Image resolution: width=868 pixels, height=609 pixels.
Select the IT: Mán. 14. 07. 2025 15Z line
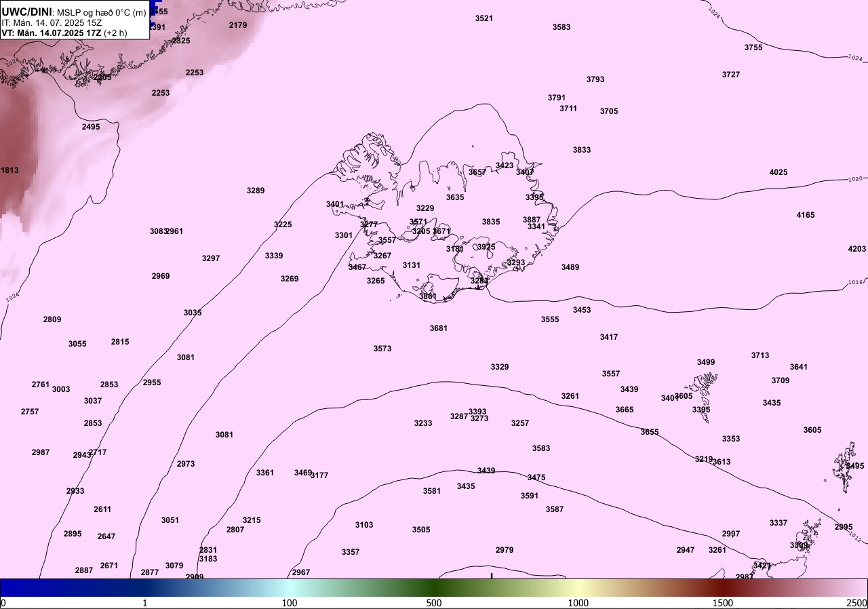coord(52,22)
